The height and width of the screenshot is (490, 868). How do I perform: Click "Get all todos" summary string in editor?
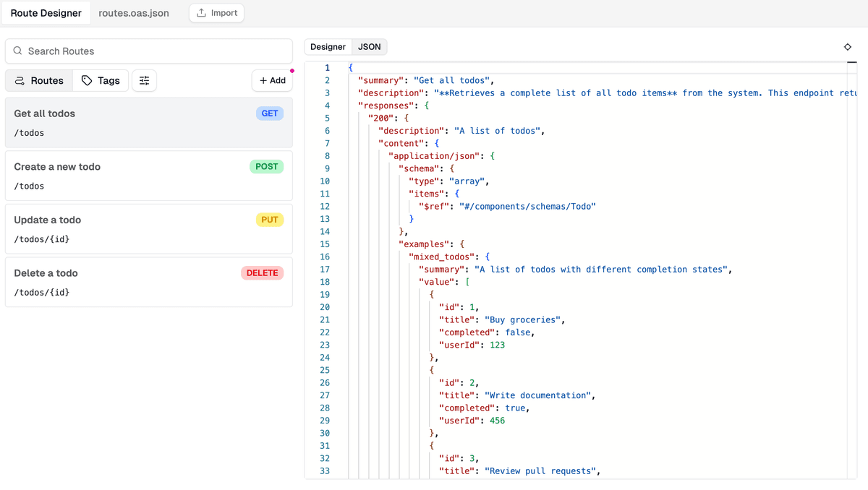click(452, 80)
